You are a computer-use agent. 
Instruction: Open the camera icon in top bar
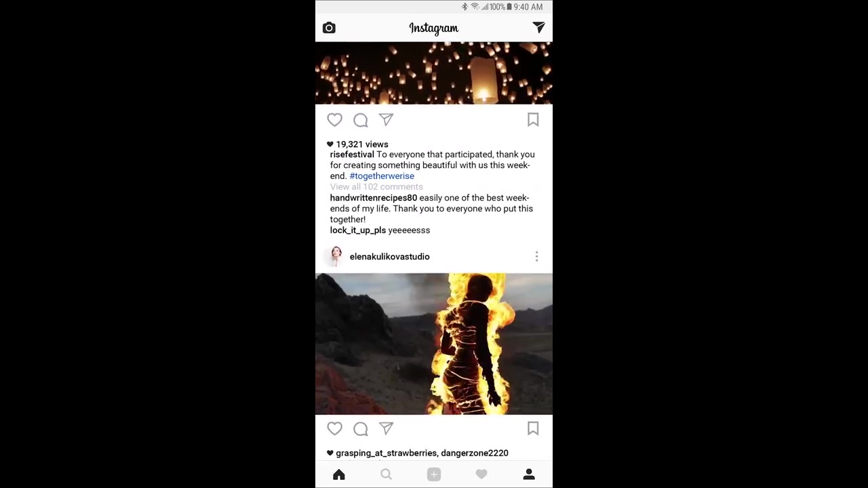coord(329,28)
